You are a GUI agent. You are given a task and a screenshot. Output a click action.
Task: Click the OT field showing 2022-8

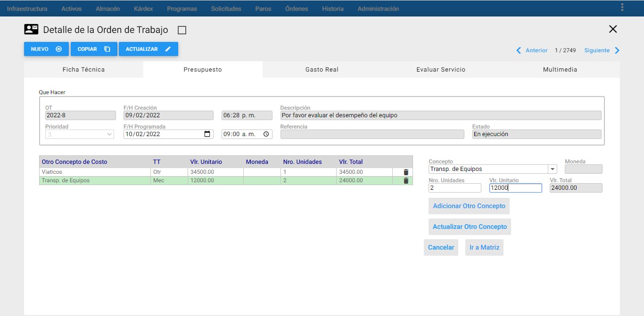(80, 115)
